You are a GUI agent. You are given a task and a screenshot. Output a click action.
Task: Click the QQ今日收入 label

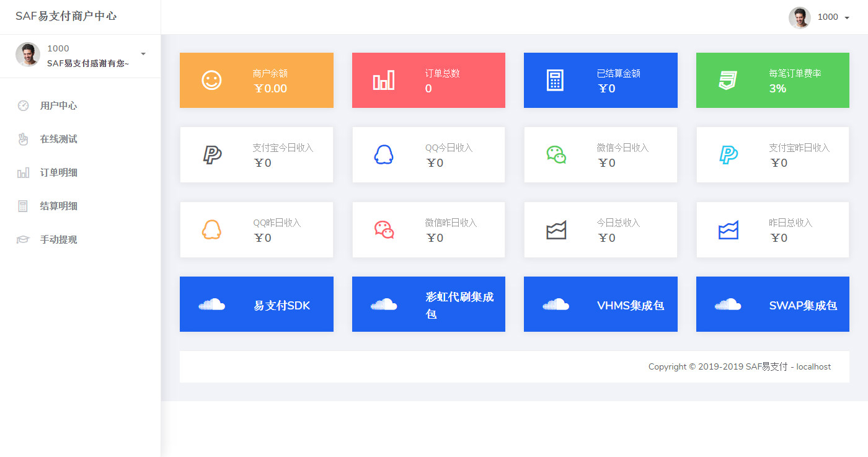point(449,148)
